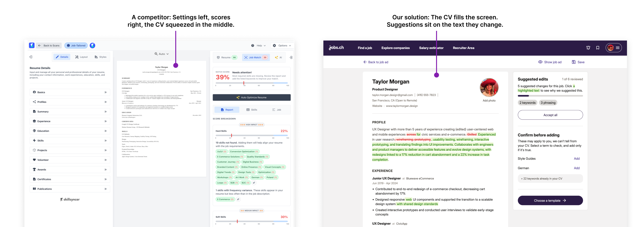Click the 39% match score slider
Screen dimensions: 644x227
[251, 83]
